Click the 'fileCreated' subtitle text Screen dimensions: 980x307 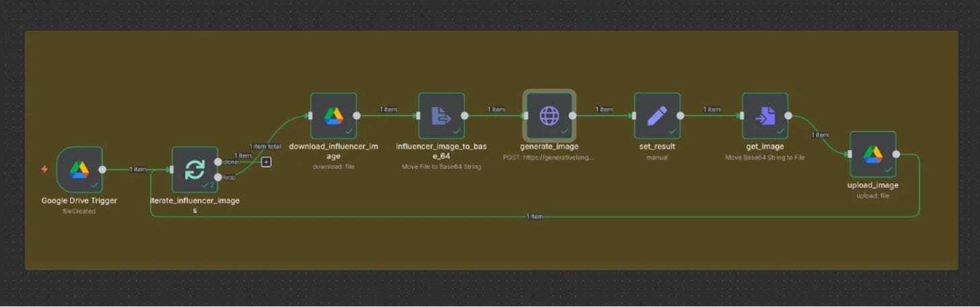tap(79, 211)
